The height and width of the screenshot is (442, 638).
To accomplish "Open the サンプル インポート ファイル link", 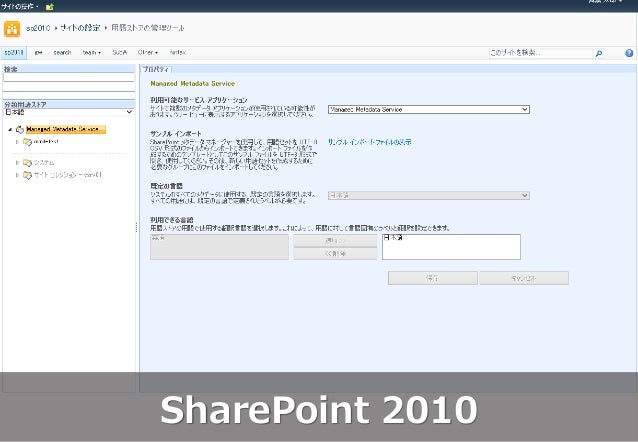I will point(369,142).
